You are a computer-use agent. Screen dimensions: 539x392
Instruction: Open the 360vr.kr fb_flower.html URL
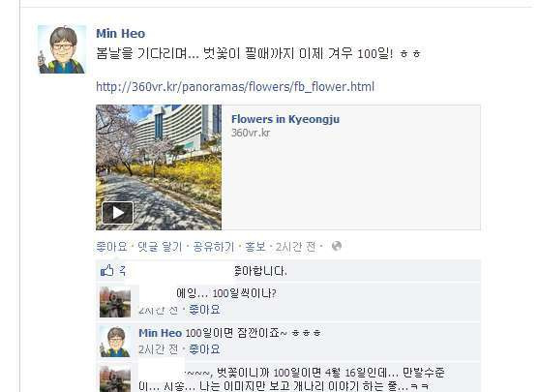click(235, 87)
